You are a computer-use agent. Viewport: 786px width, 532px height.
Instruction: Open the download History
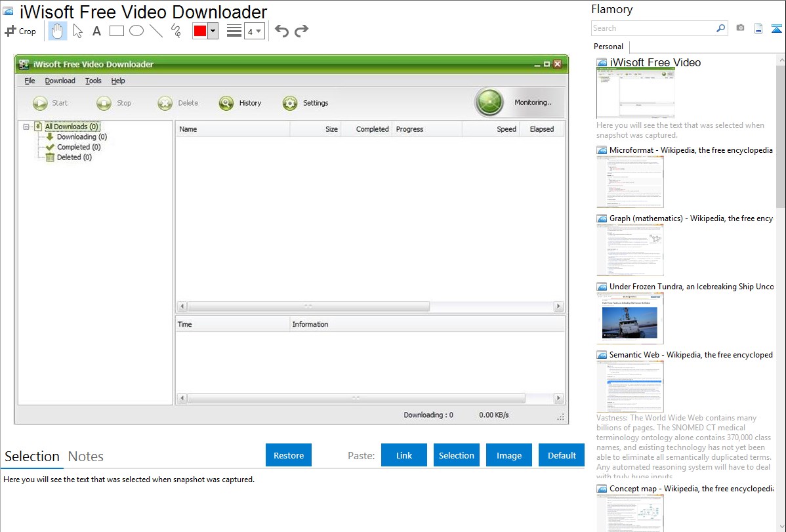point(240,103)
